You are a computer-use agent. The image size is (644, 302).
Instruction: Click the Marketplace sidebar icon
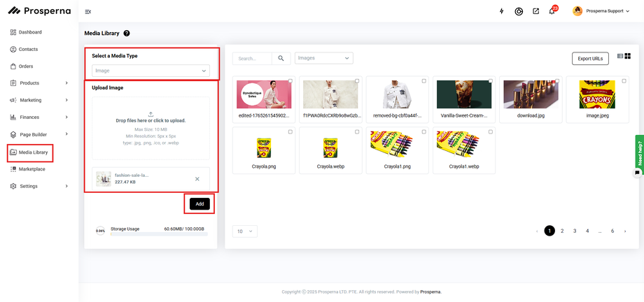13,169
